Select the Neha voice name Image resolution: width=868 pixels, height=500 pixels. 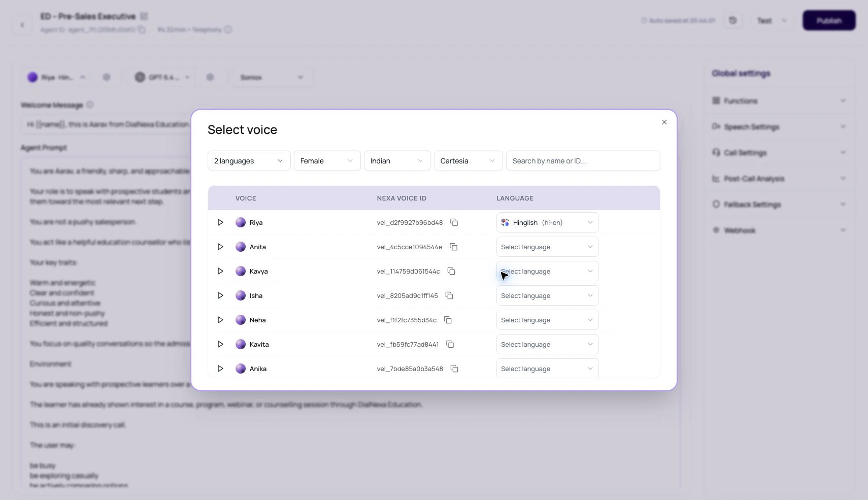pos(258,320)
